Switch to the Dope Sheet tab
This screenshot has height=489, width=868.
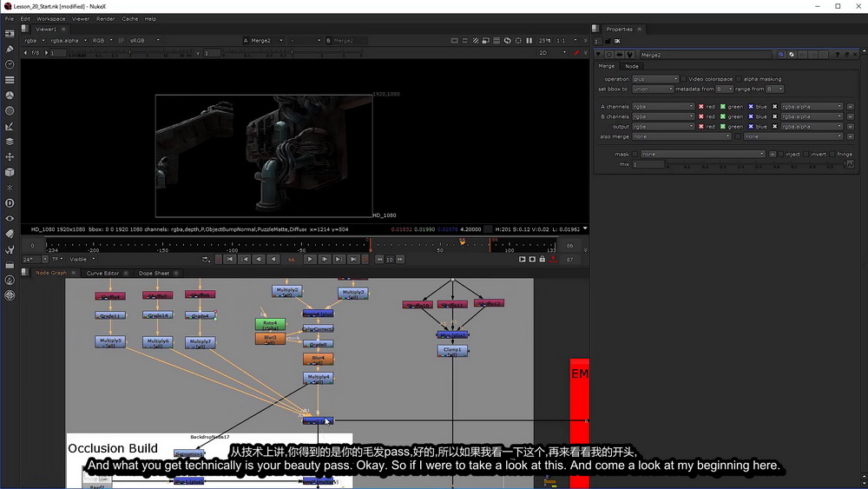pos(154,273)
